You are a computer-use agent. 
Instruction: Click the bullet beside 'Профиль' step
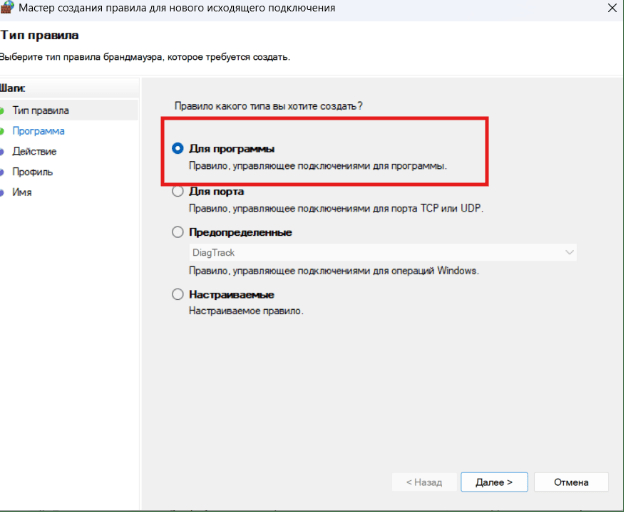pyautogui.click(x=2, y=172)
